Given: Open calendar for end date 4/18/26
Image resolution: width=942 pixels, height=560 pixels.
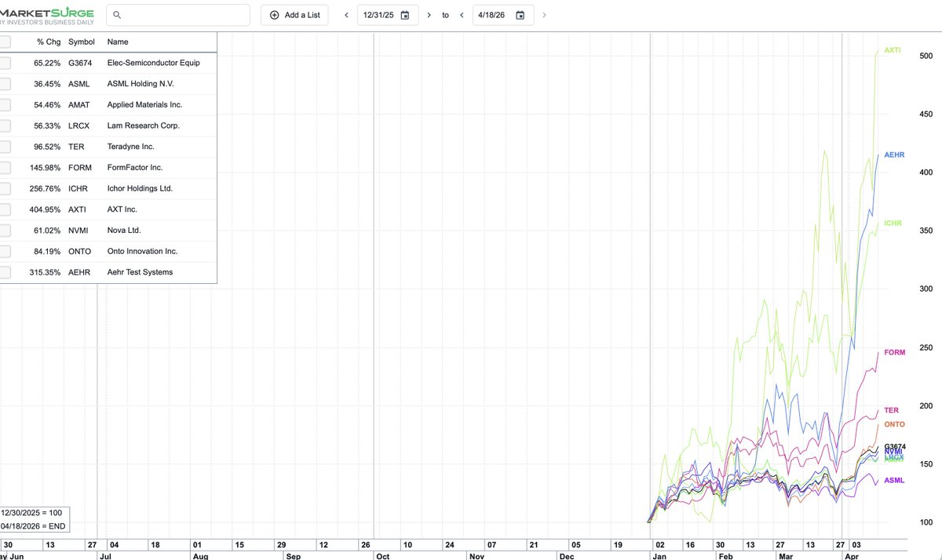Looking at the screenshot, I should click(x=520, y=15).
